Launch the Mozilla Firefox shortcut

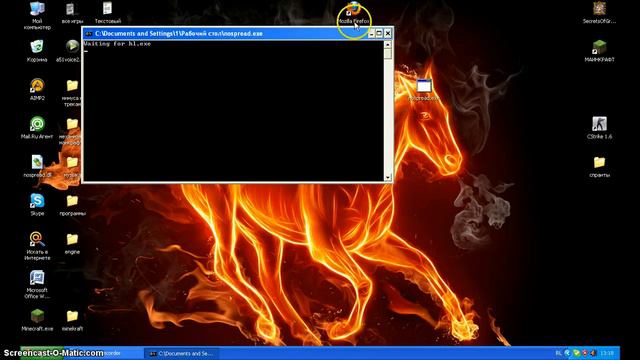[x=353, y=9]
